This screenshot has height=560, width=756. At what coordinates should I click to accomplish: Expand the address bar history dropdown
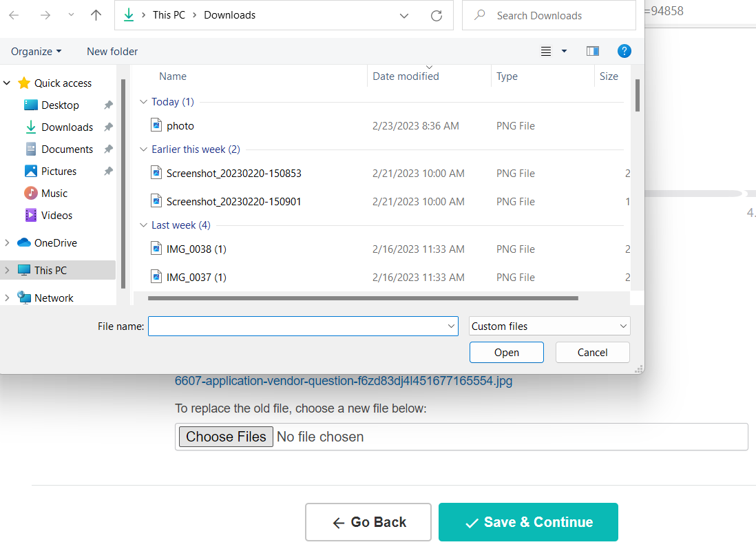(x=404, y=16)
